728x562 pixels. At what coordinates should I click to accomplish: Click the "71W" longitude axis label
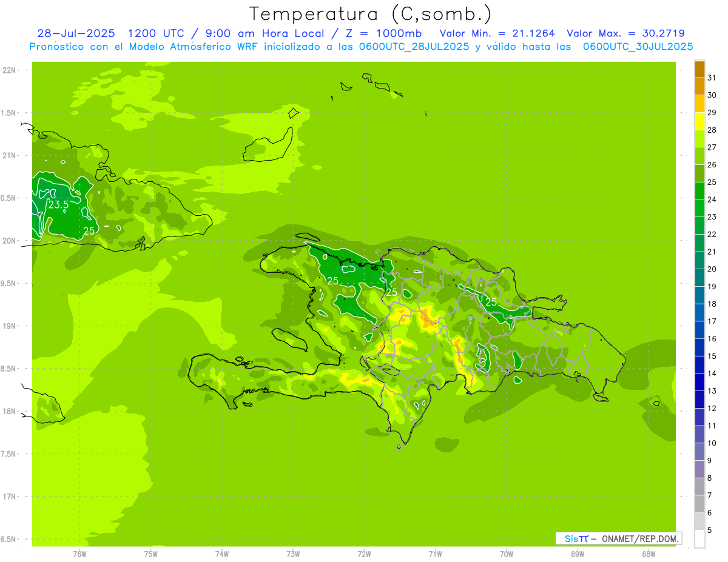click(435, 554)
